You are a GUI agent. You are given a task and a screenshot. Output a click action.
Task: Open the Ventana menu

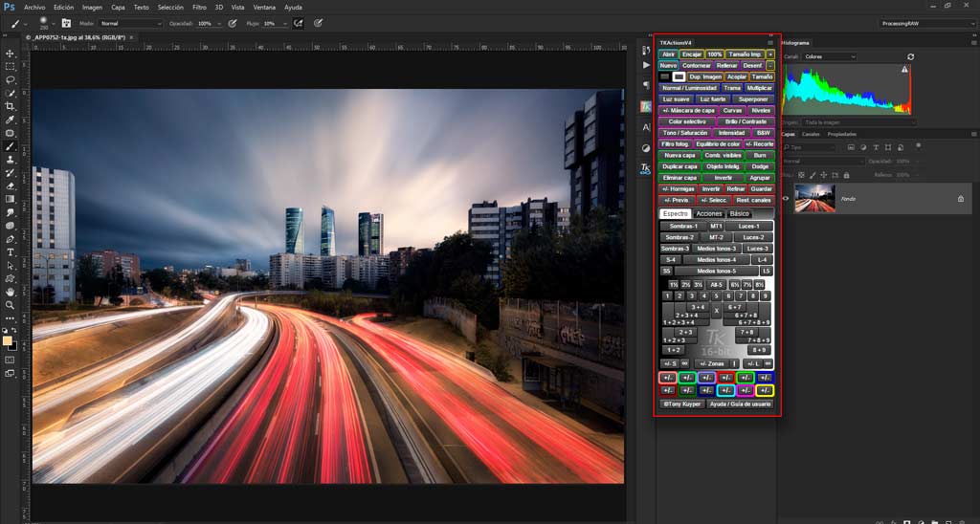click(264, 8)
